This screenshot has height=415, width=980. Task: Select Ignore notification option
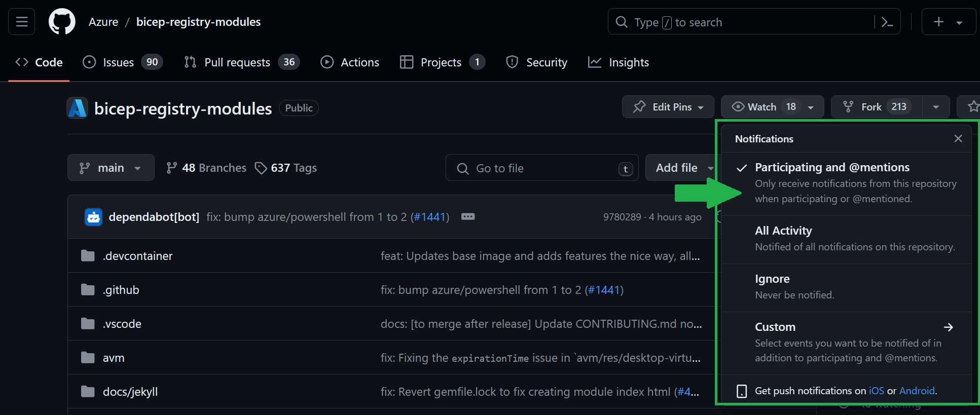tap(846, 287)
